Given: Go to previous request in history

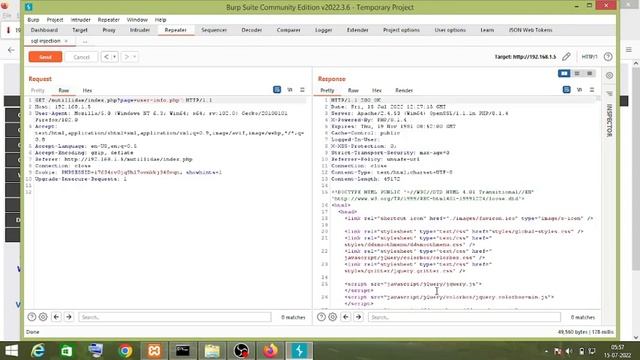Looking at the screenshot, I should (x=106, y=57).
